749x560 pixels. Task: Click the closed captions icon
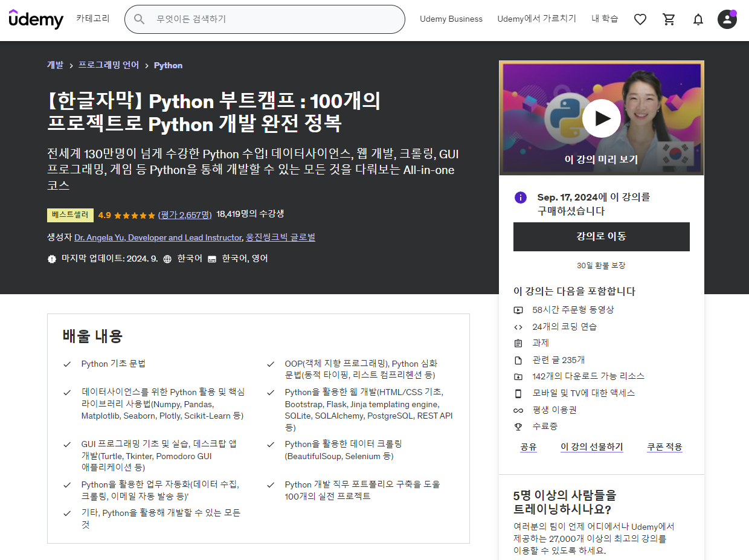[x=212, y=259]
